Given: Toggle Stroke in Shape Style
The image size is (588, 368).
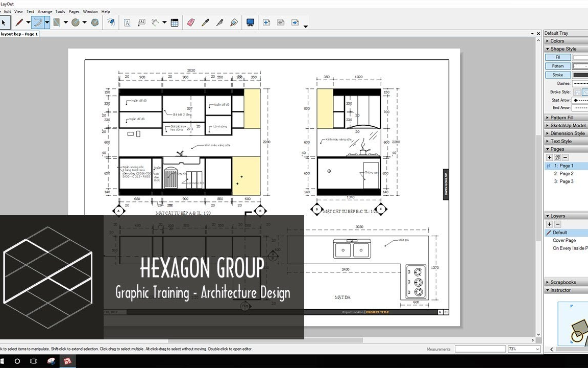Looking at the screenshot, I should (557, 75).
